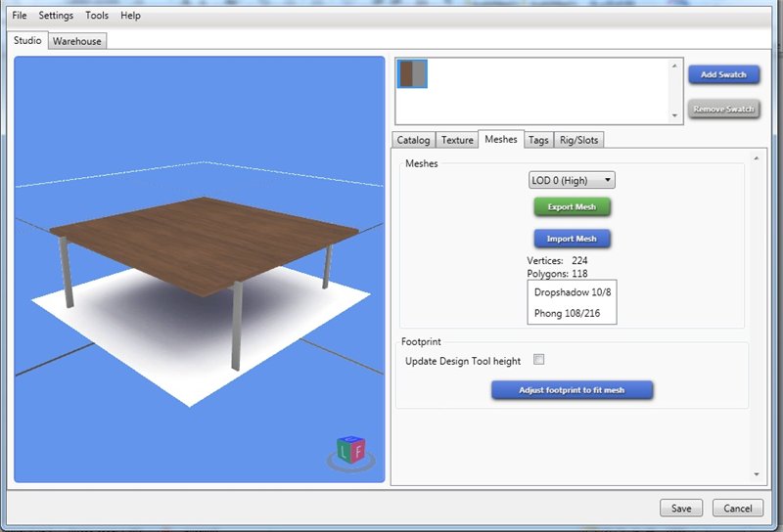Click the orientation cube in the 3D viewport
Viewport: 783px width, 532px height.
coord(350,450)
